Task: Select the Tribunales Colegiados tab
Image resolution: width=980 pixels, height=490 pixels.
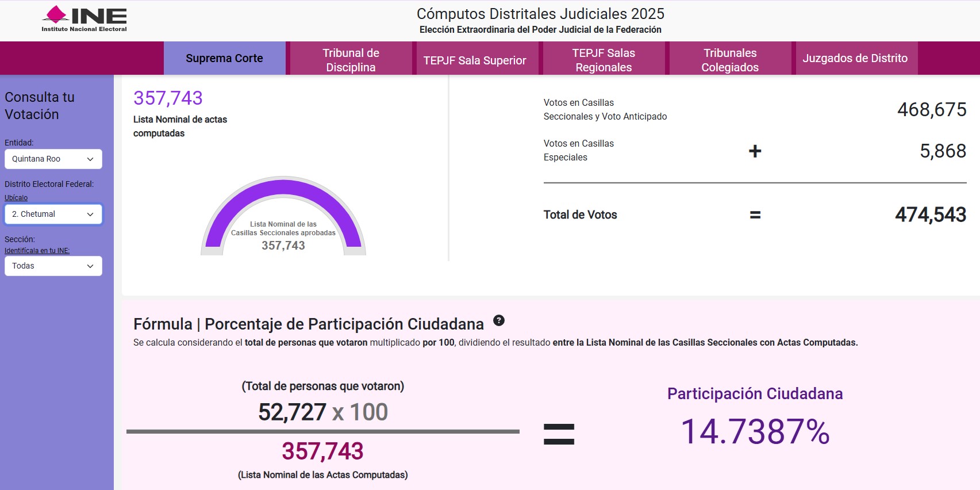Action: click(x=730, y=60)
